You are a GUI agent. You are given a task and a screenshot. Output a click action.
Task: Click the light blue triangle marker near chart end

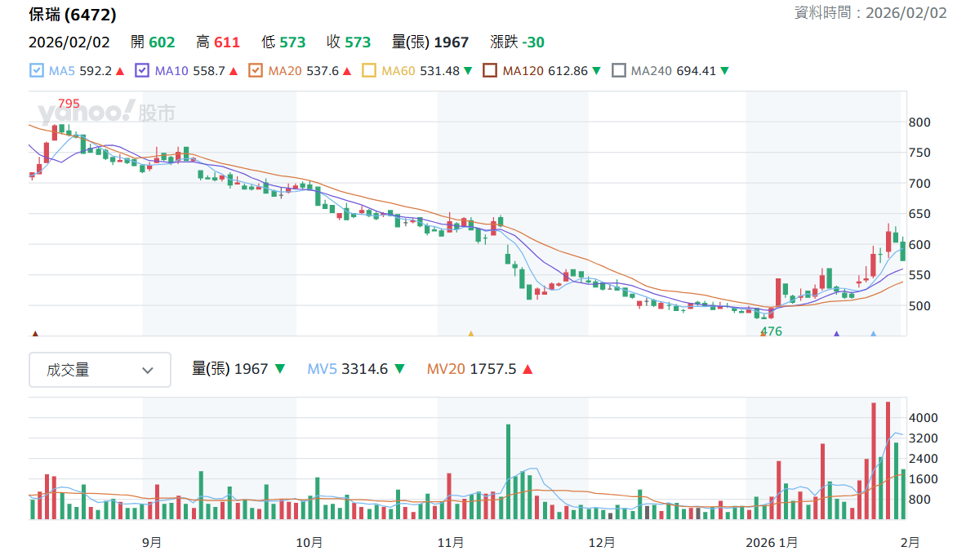tap(873, 334)
